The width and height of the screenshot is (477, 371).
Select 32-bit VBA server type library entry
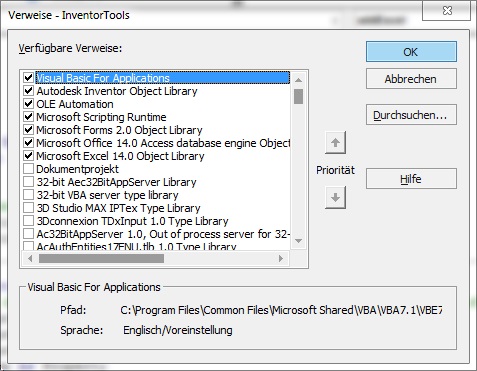point(107,195)
